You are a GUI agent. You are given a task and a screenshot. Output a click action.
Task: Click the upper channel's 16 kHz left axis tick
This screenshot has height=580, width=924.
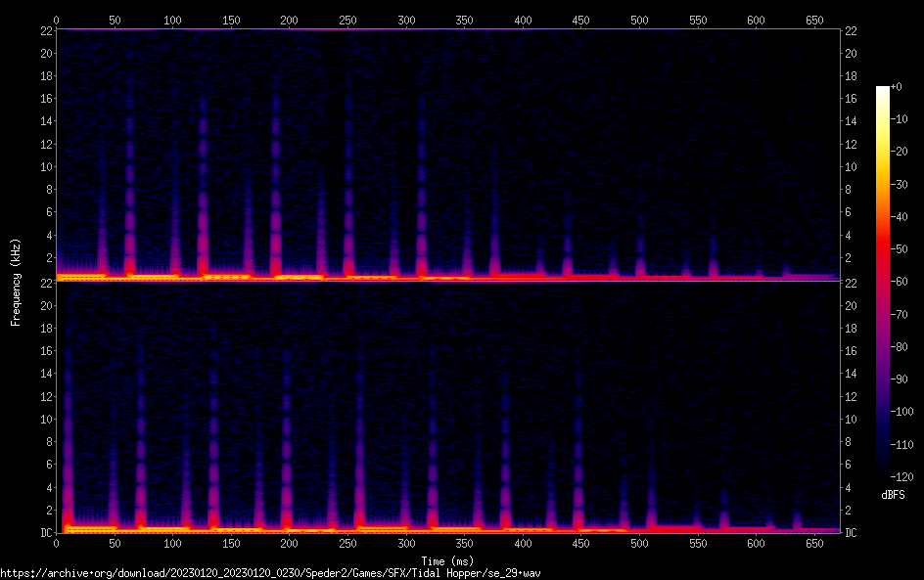(45, 99)
